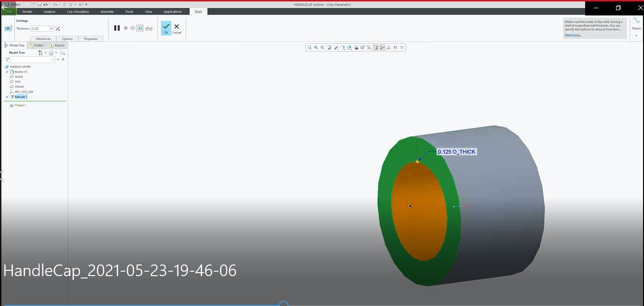This screenshot has width=644, height=306.
Task: Open the Folder Browser tab
Action: pos(36,45)
